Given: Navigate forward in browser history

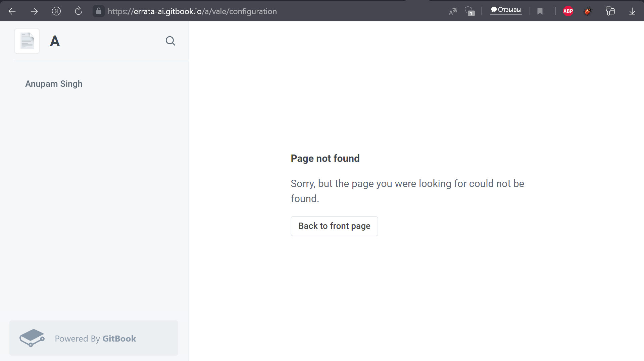Looking at the screenshot, I should (x=34, y=11).
